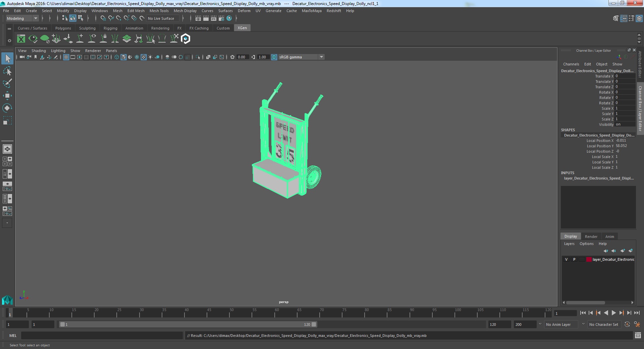The height and width of the screenshot is (349, 644).
Task: Open the render settings clapperboard icon
Action: [x=221, y=18]
